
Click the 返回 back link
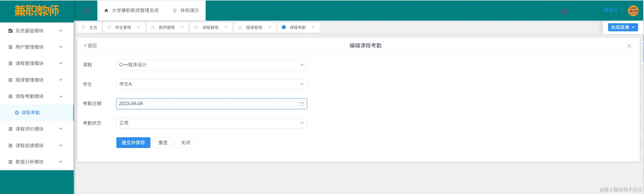[90, 46]
